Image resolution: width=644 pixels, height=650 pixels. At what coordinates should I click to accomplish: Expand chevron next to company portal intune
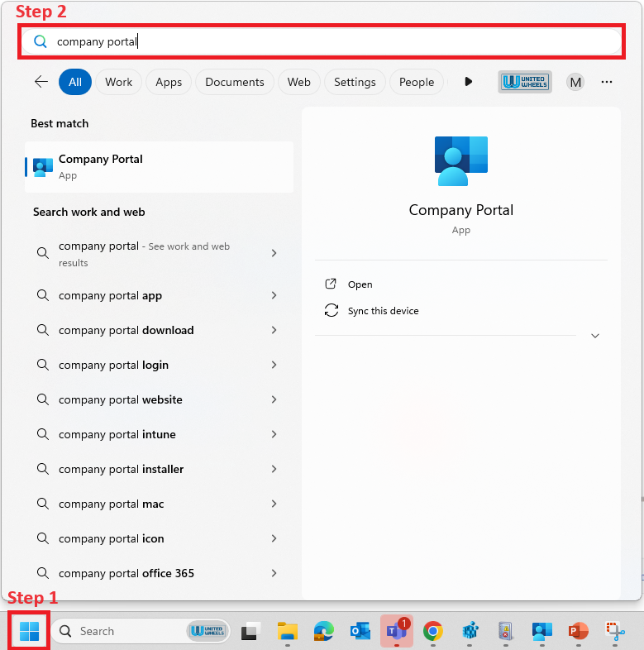[274, 434]
